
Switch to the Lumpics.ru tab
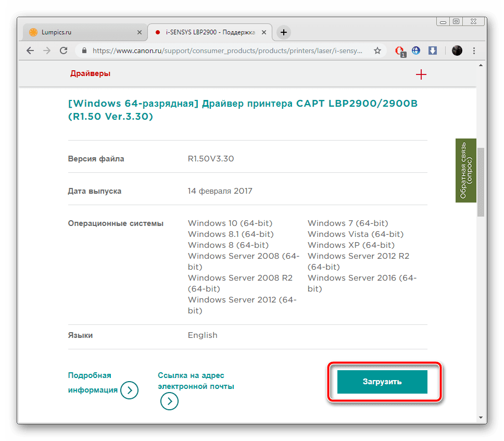[85, 32]
